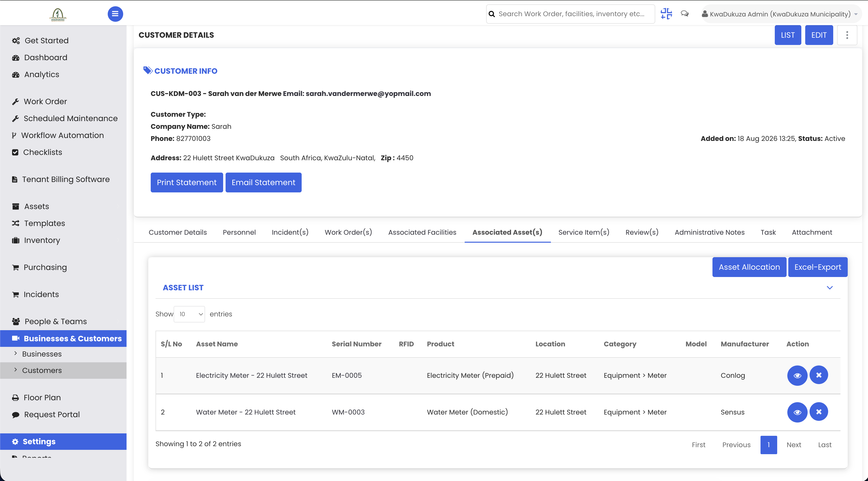Open the Service Item(s) tab
This screenshot has width=868, height=481.
583,233
